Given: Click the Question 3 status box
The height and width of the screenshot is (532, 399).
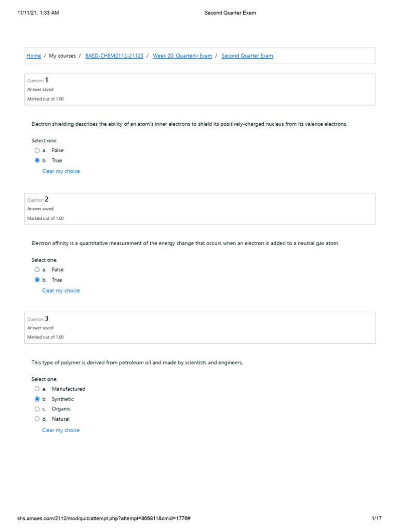Looking at the screenshot, I should 200,328.
